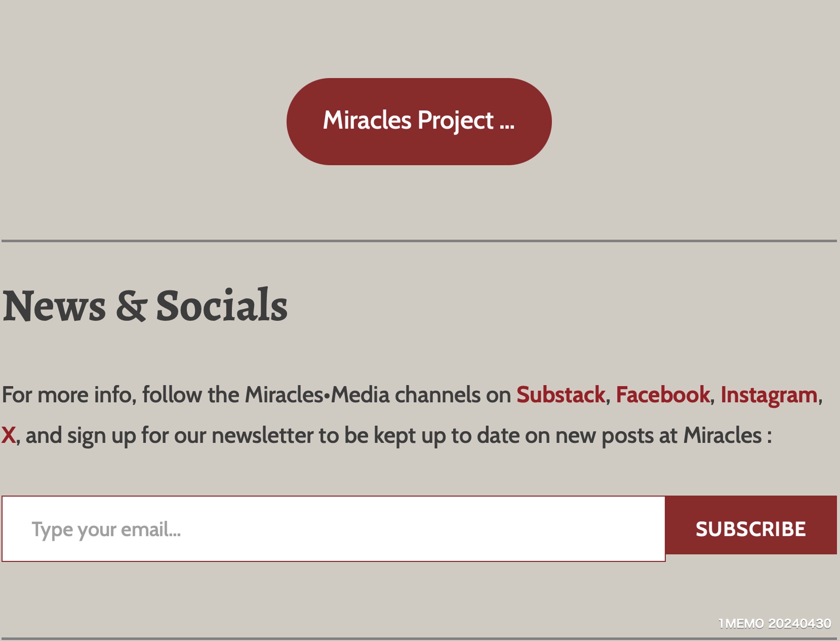Open the X social link
Image resolution: width=840 pixels, height=641 pixels.
[x=8, y=435]
